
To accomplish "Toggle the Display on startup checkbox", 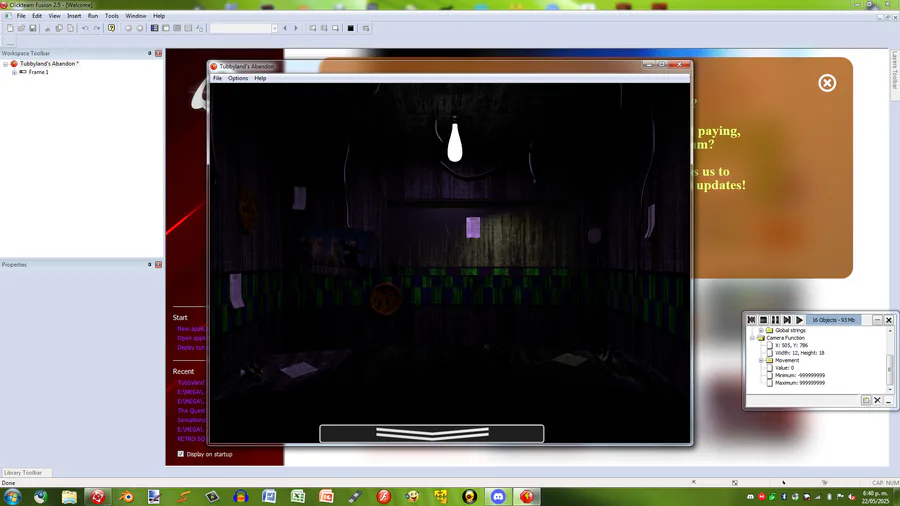I will pos(181,454).
